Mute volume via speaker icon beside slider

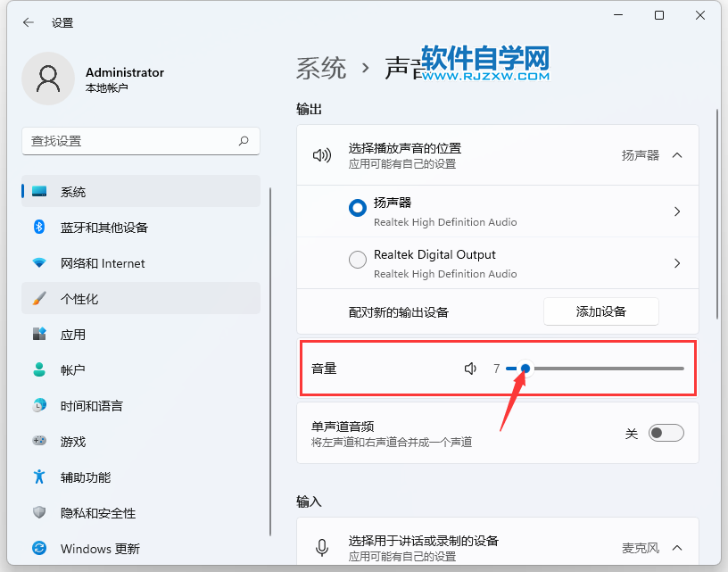pos(470,369)
